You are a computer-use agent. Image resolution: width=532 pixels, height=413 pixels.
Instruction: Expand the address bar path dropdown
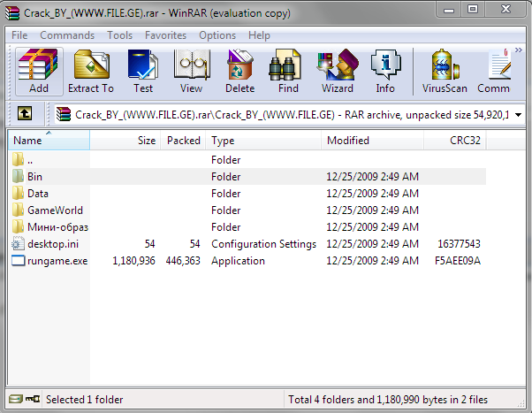[518, 115]
